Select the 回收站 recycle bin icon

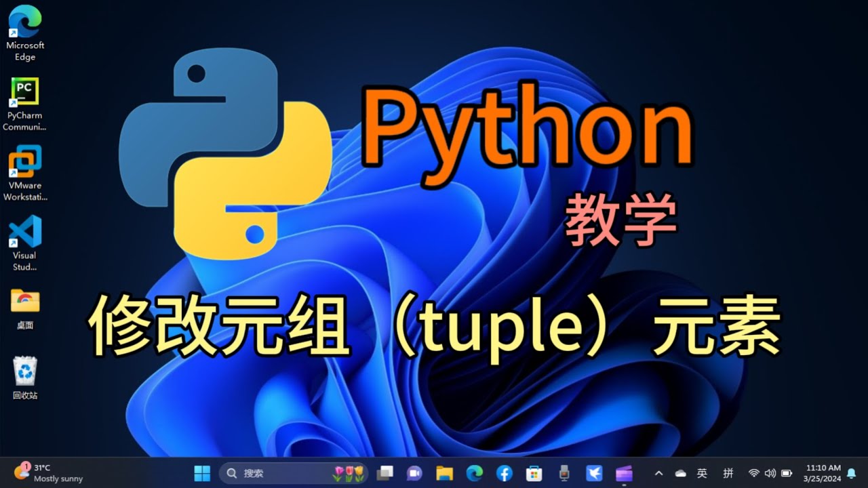[x=25, y=379]
